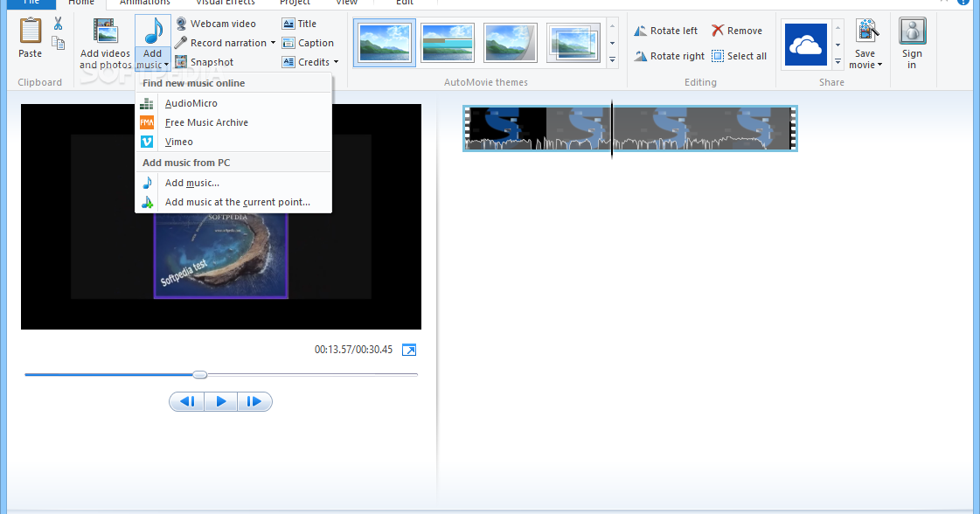Click the preview seek slider handle
The width and height of the screenshot is (980, 514).
(200, 374)
